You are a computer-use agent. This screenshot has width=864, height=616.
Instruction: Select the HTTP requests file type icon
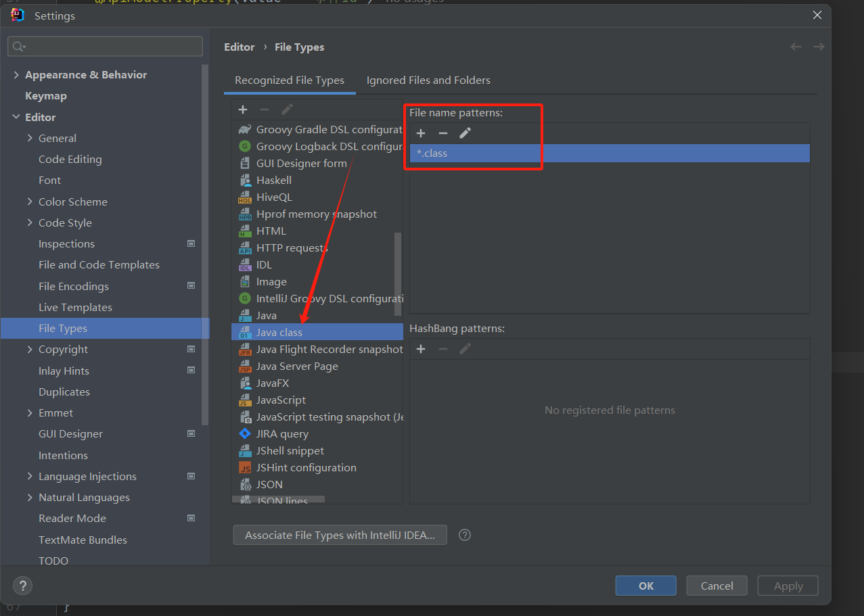click(x=245, y=248)
